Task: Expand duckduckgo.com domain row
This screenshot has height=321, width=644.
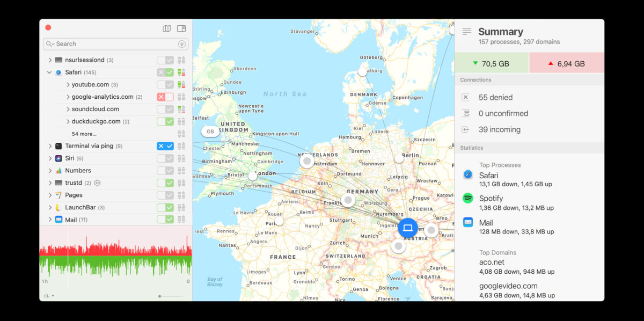Action: pyautogui.click(x=68, y=121)
